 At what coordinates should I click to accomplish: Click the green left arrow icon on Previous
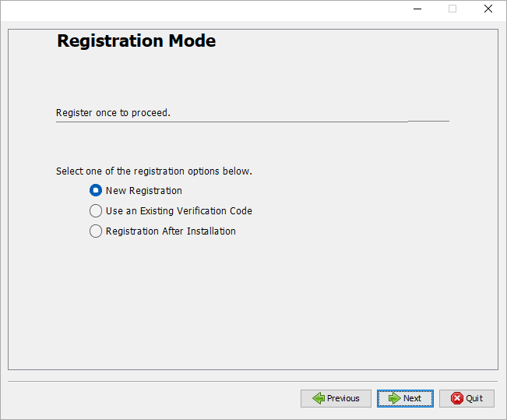[x=319, y=398]
